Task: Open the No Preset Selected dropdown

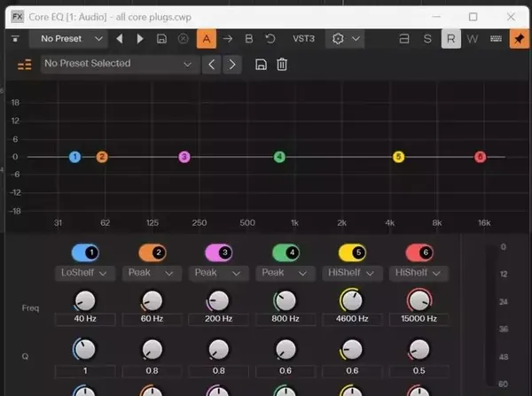Action: click(120, 64)
